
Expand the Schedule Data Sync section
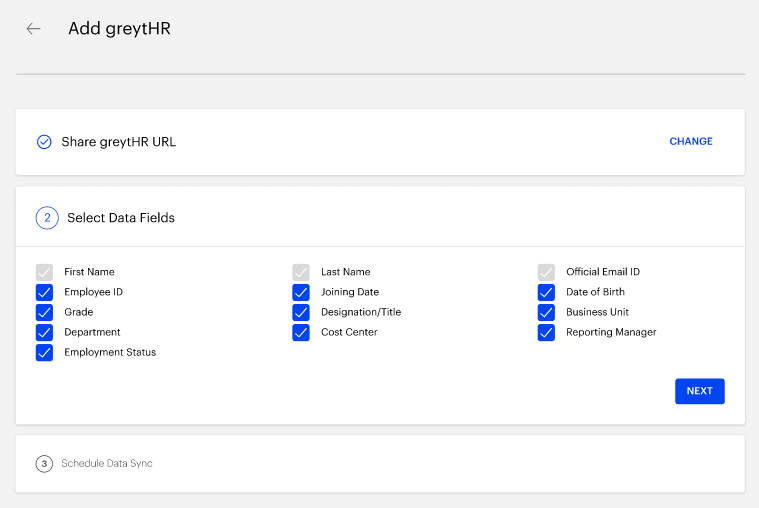coord(380,464)
